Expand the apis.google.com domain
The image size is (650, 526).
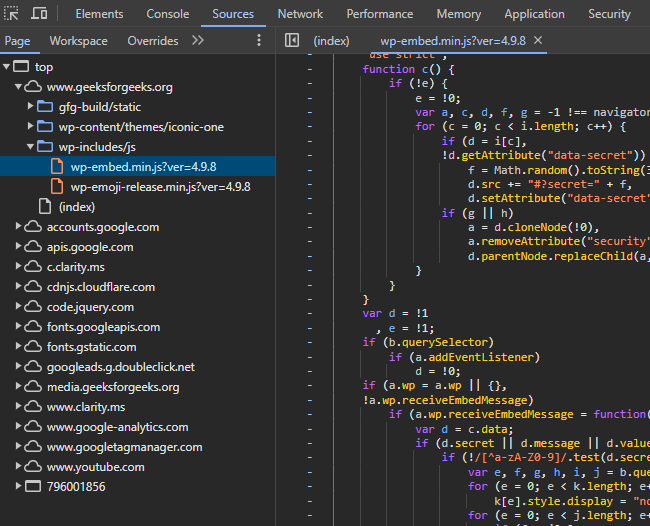point(18,246)
